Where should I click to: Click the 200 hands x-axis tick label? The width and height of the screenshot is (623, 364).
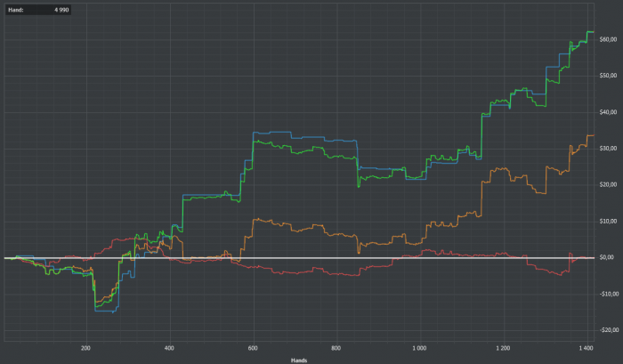85,348
